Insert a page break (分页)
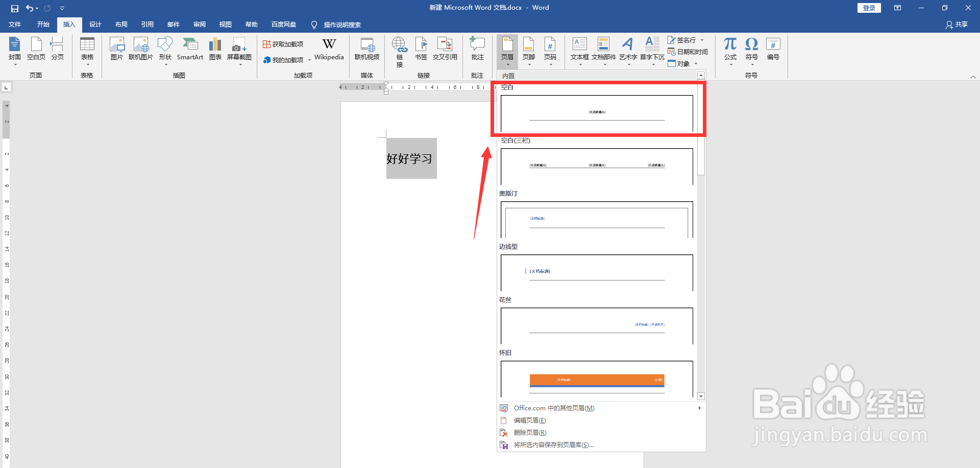Screen dimensions: 980x468 [x=58, y=49]
